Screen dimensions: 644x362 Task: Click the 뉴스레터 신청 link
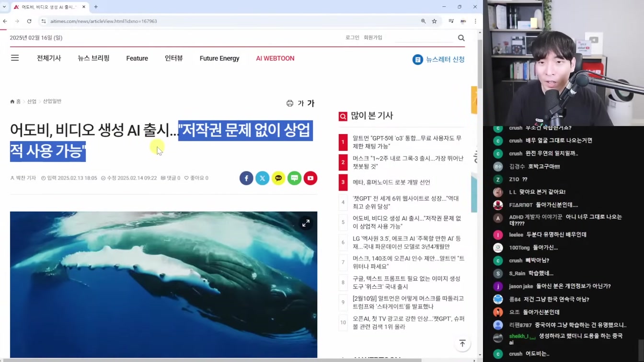445,59
